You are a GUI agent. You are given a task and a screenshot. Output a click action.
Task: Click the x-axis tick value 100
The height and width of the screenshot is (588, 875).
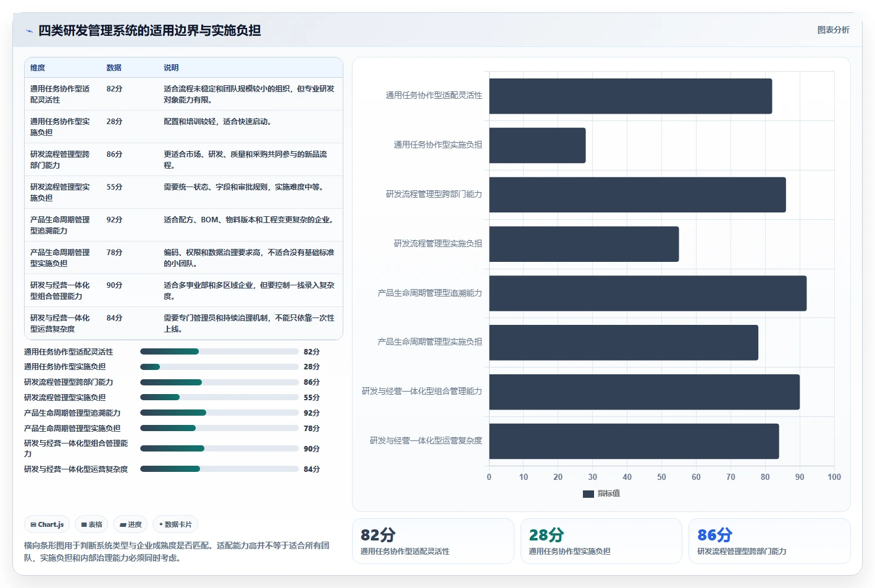(x=834, y=477)
